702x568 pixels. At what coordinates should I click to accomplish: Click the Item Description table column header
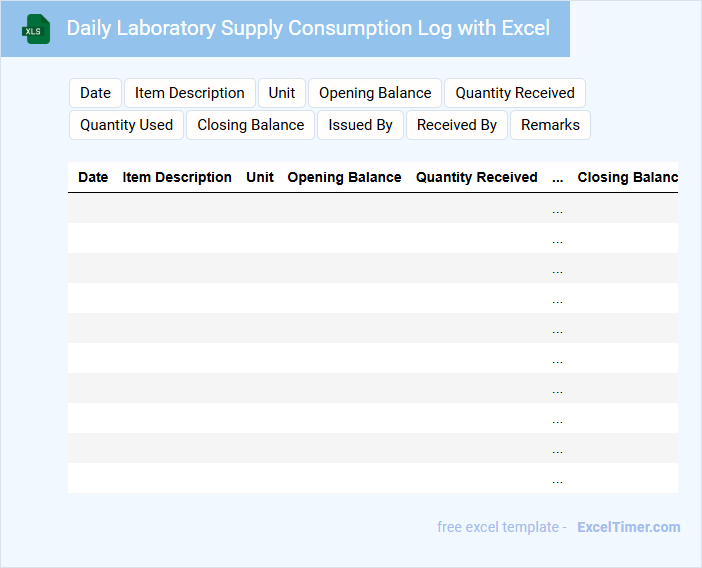coord(177,177)
